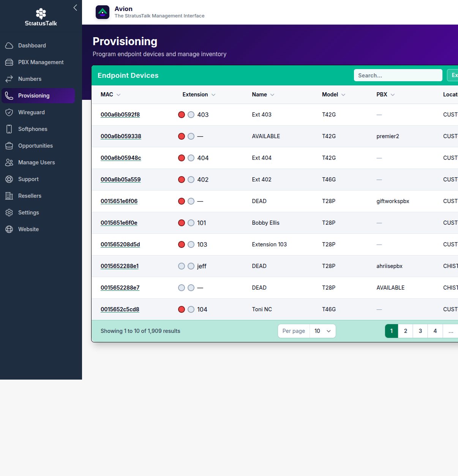This screenshot has width=458, height=476.
Task: Open device 0015651e6f0e
Action: (x=119, y=223)
